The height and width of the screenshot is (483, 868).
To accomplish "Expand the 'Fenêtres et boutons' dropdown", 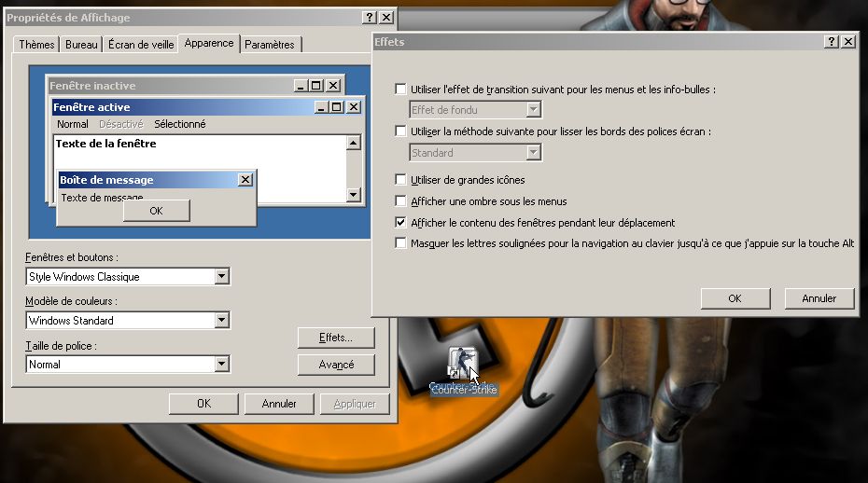I will click(x=221, y=277).
